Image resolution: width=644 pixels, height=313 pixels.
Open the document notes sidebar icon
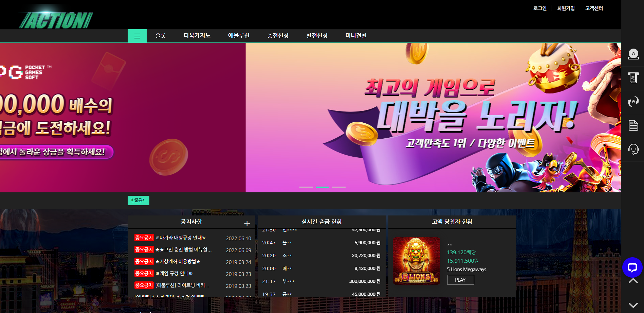coord(633,125)
